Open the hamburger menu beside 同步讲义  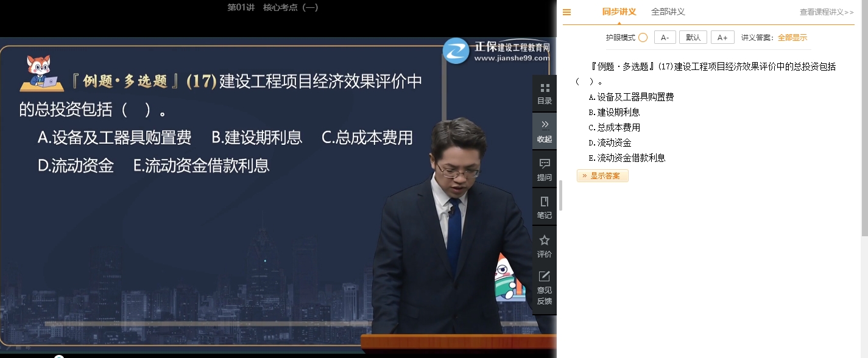[566, 12]
